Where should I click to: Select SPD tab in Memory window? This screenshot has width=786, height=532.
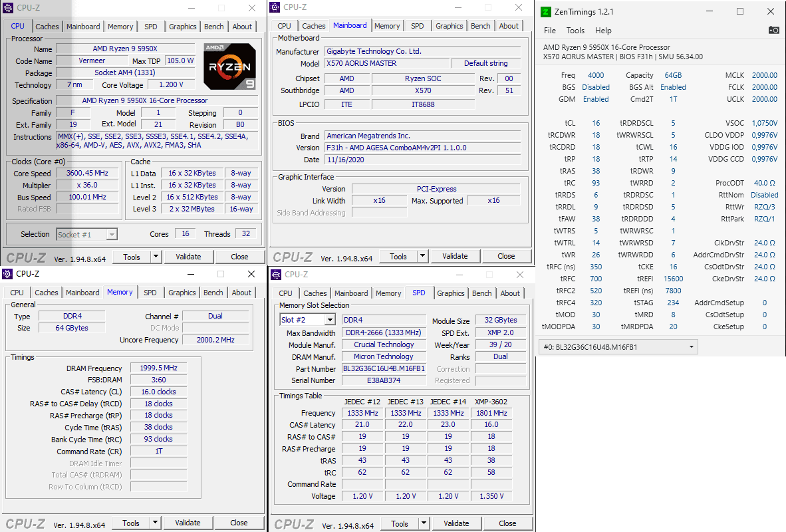point(150,293)
